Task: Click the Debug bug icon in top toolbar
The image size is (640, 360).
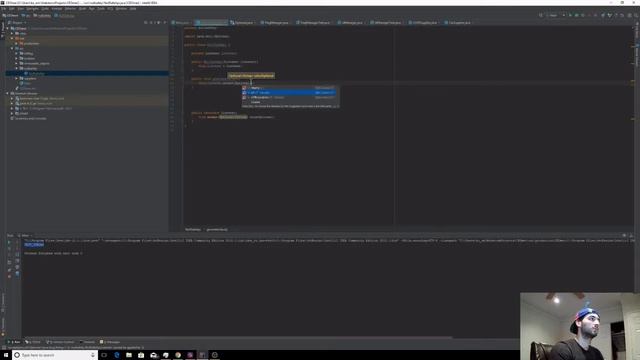Action: point(576,15)
